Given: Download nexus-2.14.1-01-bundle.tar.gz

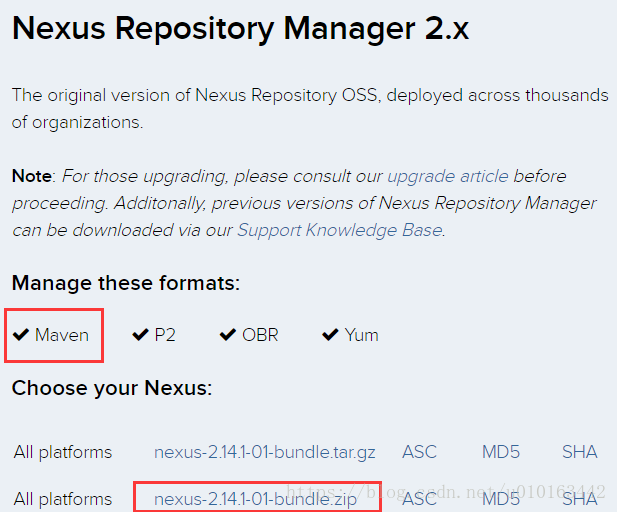Looking at the screenshot, I should [265, 452].
